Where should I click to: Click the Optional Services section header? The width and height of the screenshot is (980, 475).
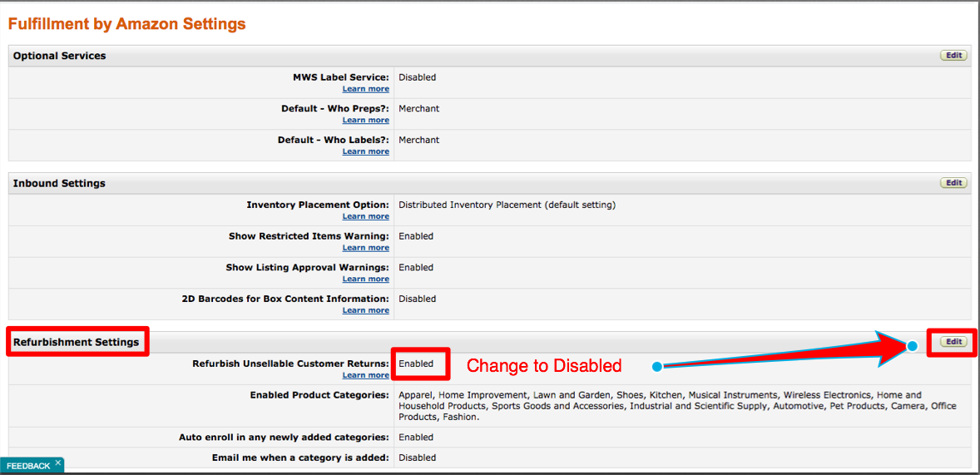point(59,56)
